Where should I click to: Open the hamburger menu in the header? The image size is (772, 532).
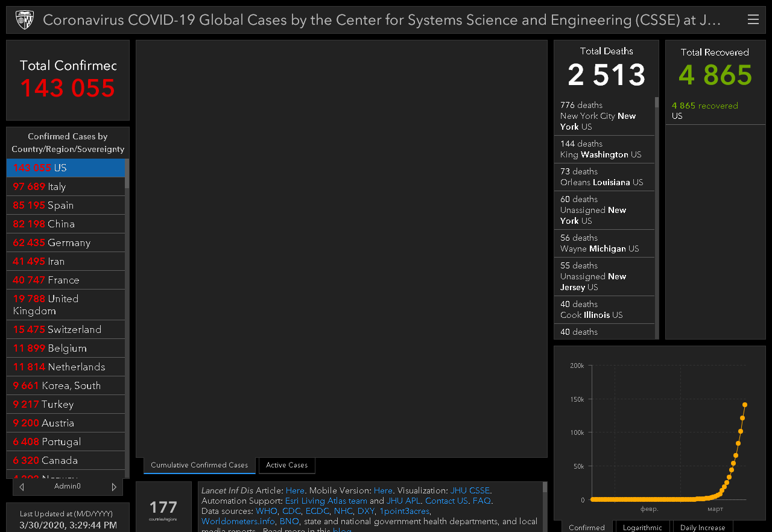[753, 19]
